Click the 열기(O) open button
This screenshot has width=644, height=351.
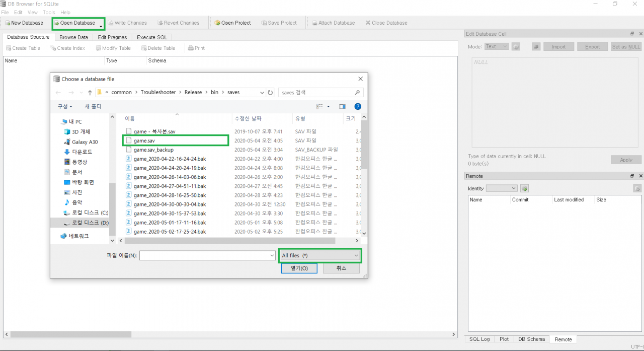tap(299, 268)
